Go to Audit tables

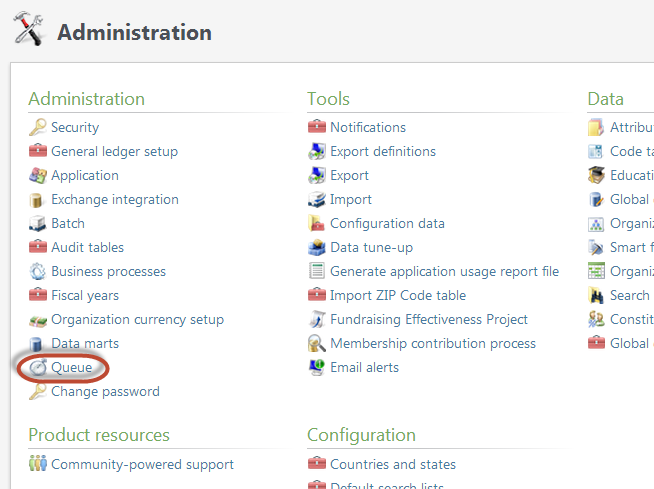(x=87, y=247)
